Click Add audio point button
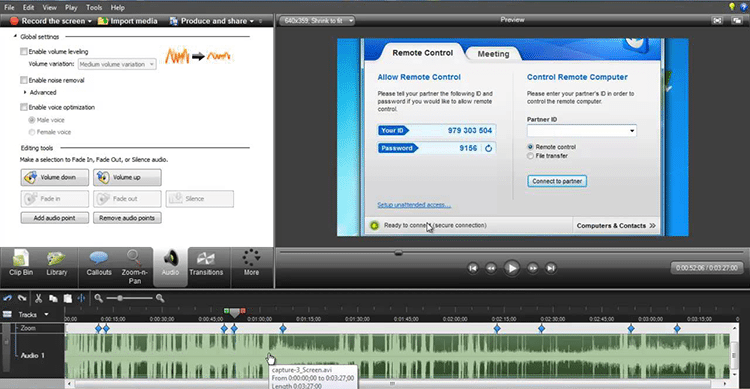The width and height of the screenshot is (750, 389). click(55, 218)
